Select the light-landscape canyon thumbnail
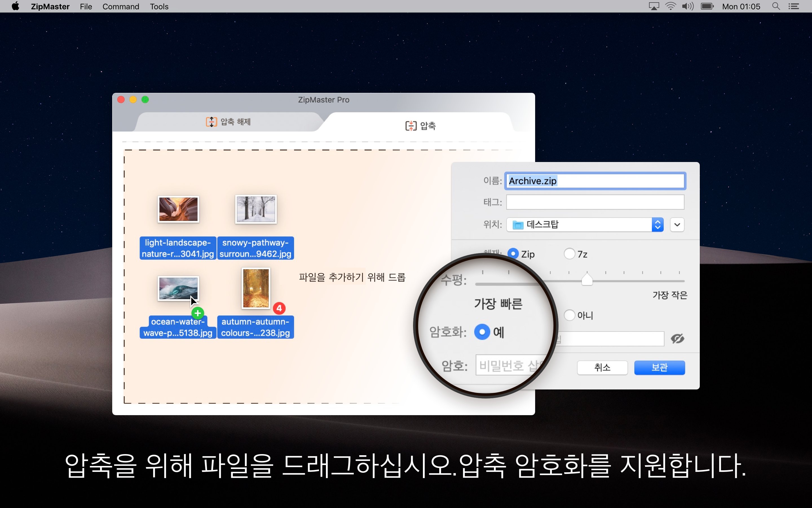Screen dimensions: 812x508 (178, 209)
